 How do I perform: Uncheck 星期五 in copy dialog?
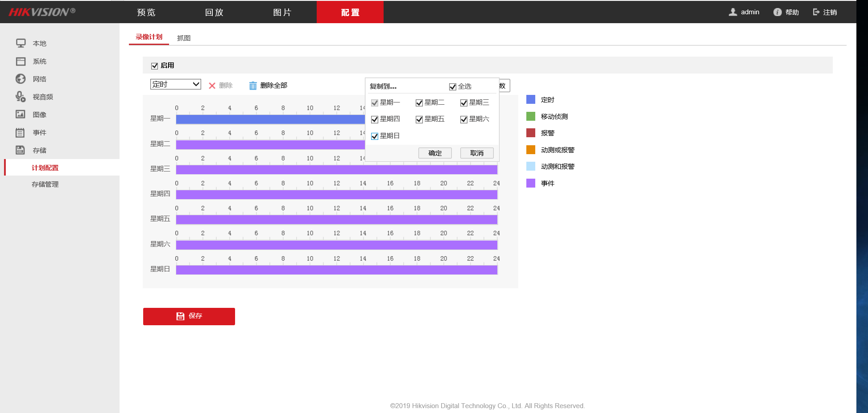(419, 119)
